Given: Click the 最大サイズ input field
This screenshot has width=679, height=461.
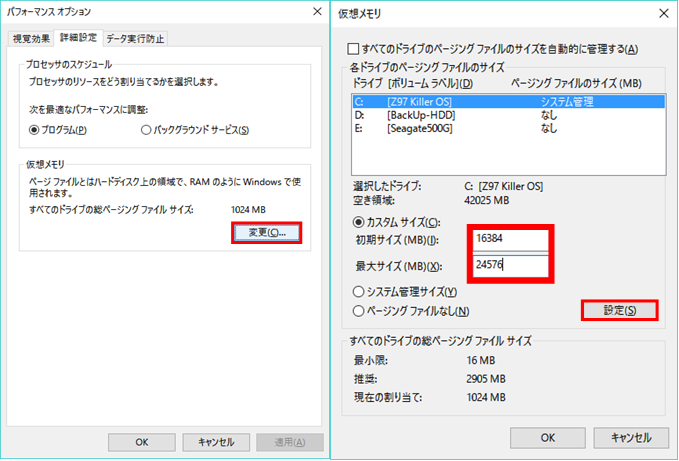Looking at the screenshot, I should point(510,265).
